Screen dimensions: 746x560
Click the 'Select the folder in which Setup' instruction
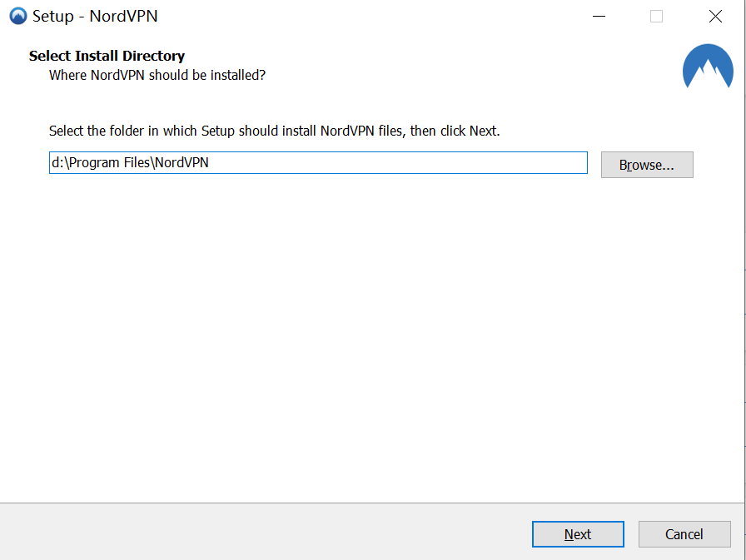tap(275, 131)
